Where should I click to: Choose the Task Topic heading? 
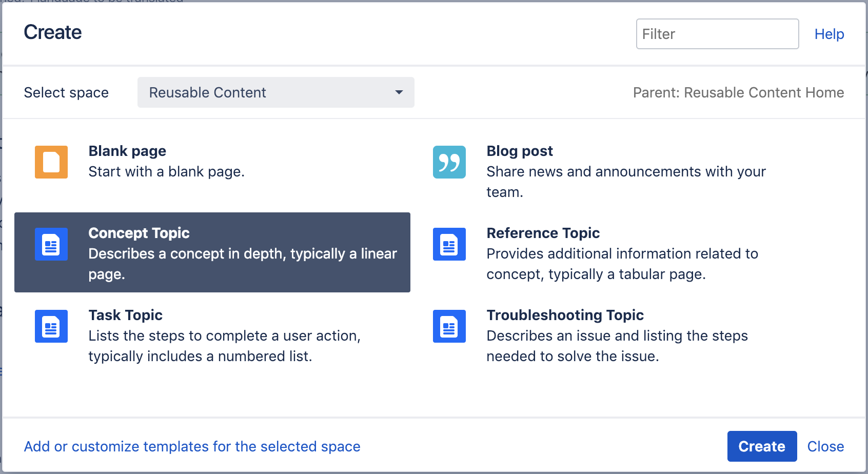click(126, 315)
